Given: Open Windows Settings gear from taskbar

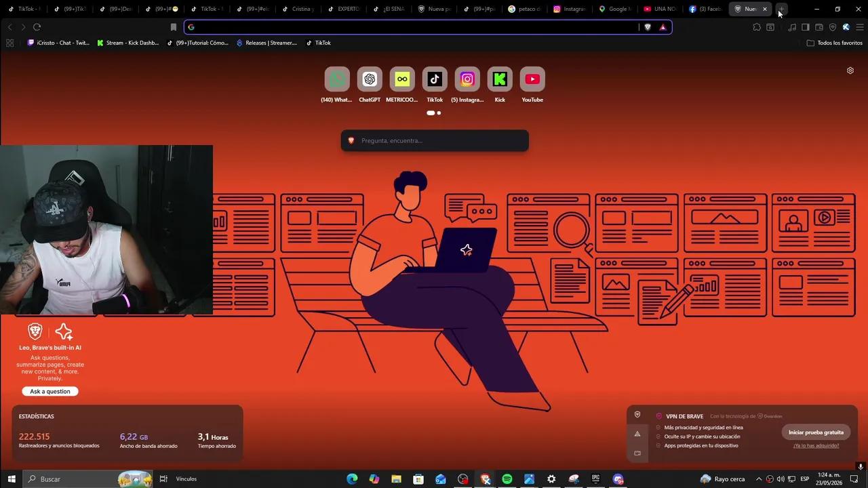Looking at the screenshot, I should click(x=551, y=479).
